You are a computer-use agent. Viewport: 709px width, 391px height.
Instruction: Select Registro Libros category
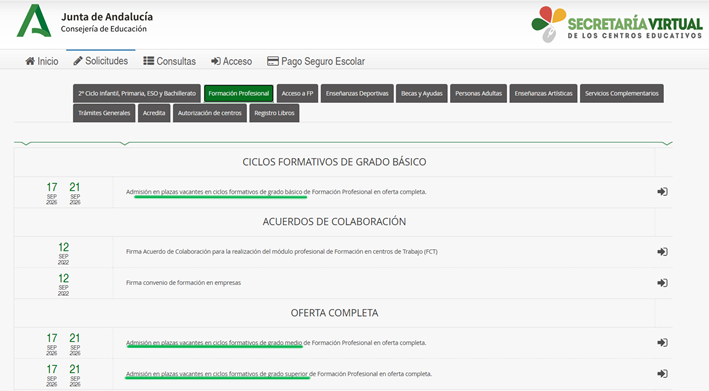coord(274,113)
